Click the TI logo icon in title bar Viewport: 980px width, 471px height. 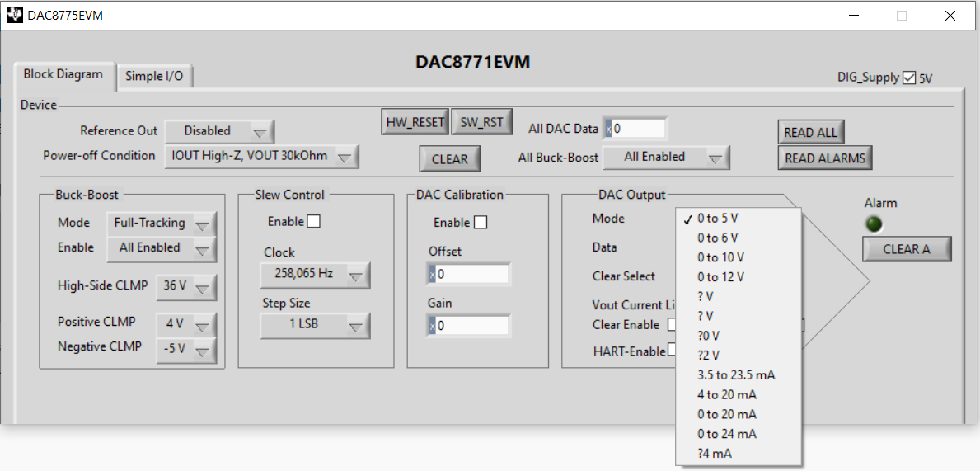(x=14, y=16)
